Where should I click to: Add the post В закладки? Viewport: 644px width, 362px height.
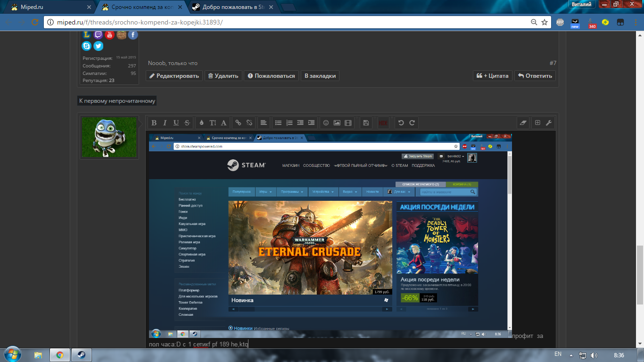point(320,76)
